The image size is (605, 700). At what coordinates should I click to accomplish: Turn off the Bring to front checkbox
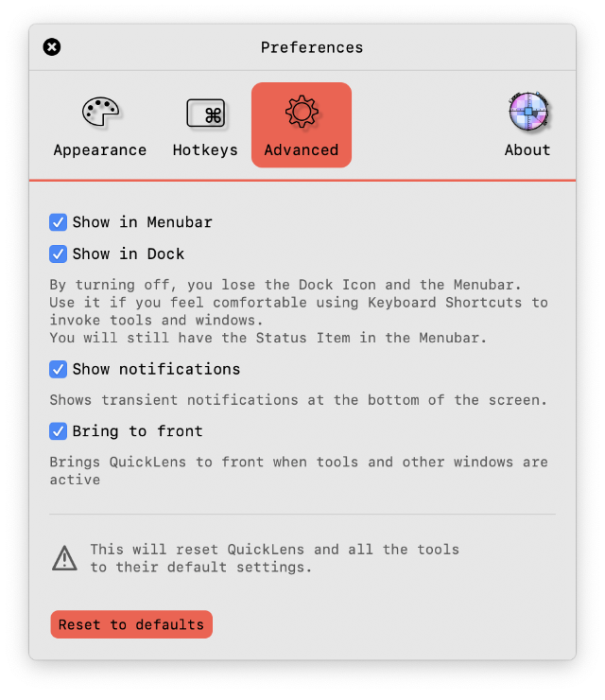(58, 431)
